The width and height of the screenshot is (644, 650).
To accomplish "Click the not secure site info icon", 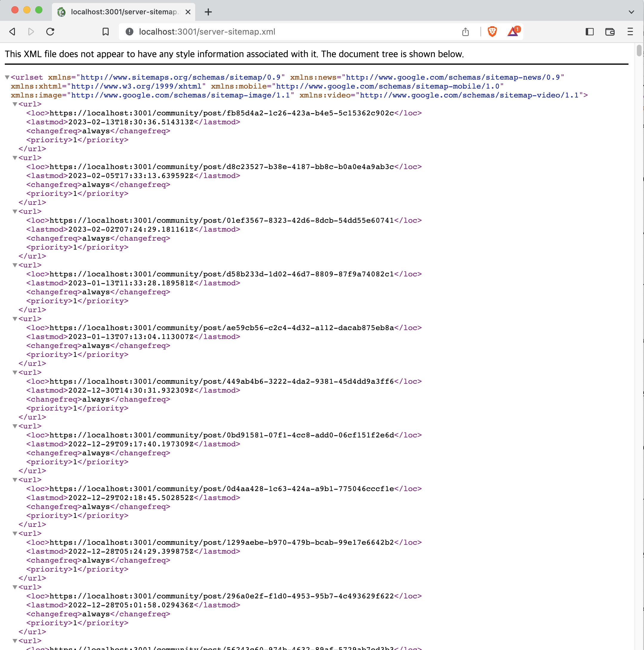I will click(129, 32).
